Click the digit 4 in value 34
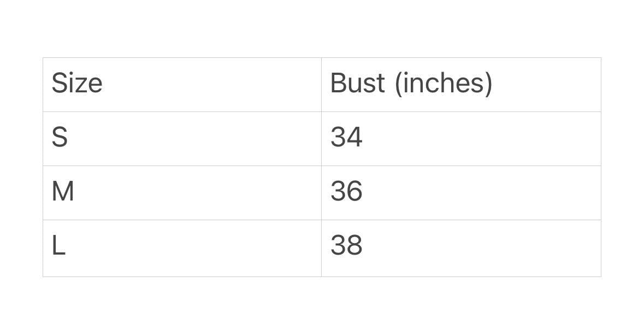The width and height of the screenshot is (644, 336). click(355, 137)
